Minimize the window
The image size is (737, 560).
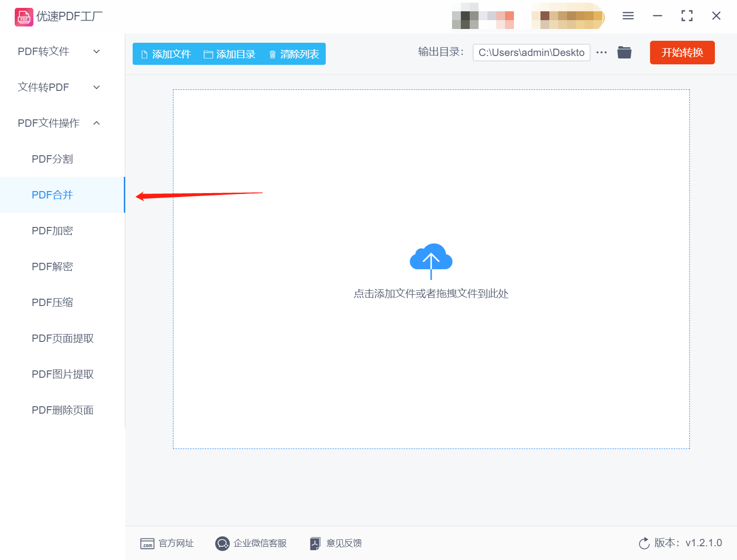(x=657, y=16)
